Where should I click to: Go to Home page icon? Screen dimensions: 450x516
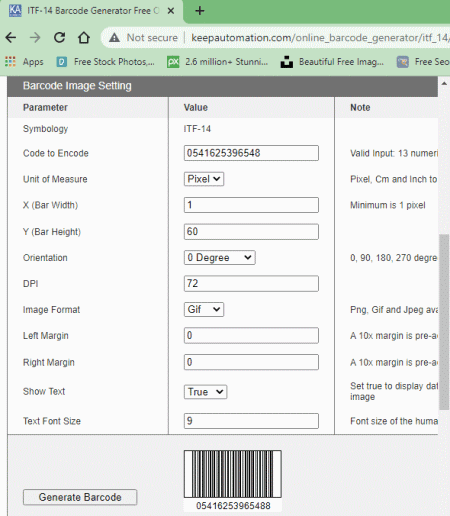pyautogui.click(x=84, y=37)
